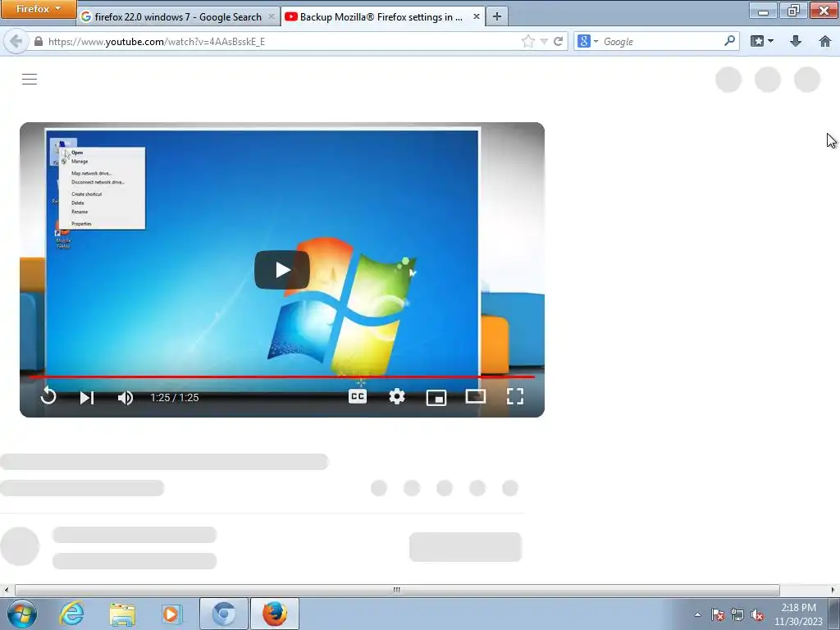Image resolution: width=840 pixels, height=630 pixels.
Task: Open the clock showing 2:18 PM
Action: coord(798,614)
